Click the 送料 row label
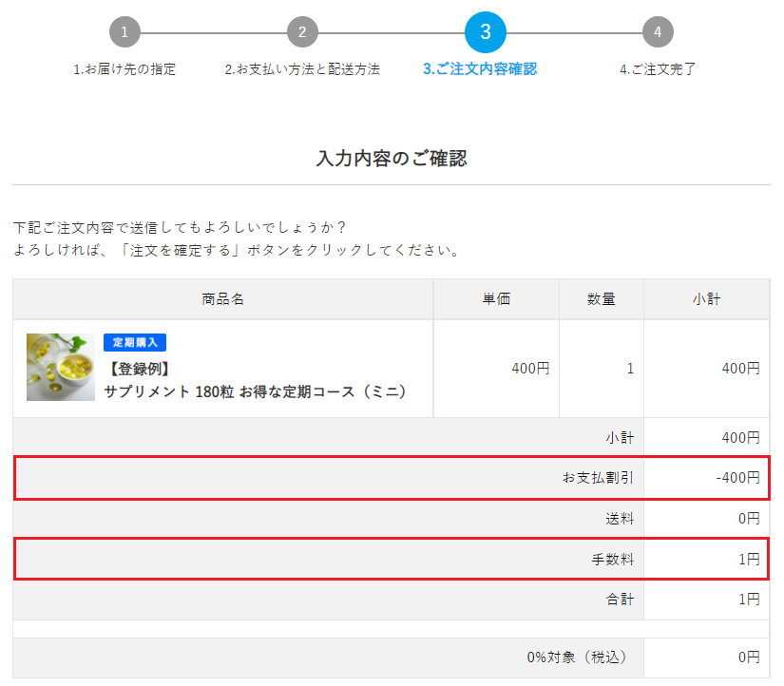Screen dimensions: 784x686 point(620,519)
